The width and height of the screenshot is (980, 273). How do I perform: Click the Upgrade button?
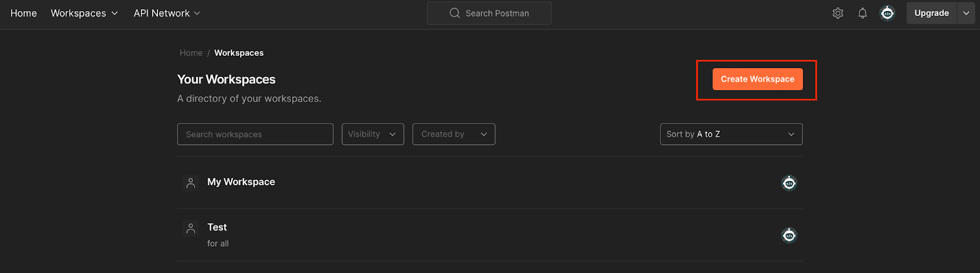pos(931,13)
